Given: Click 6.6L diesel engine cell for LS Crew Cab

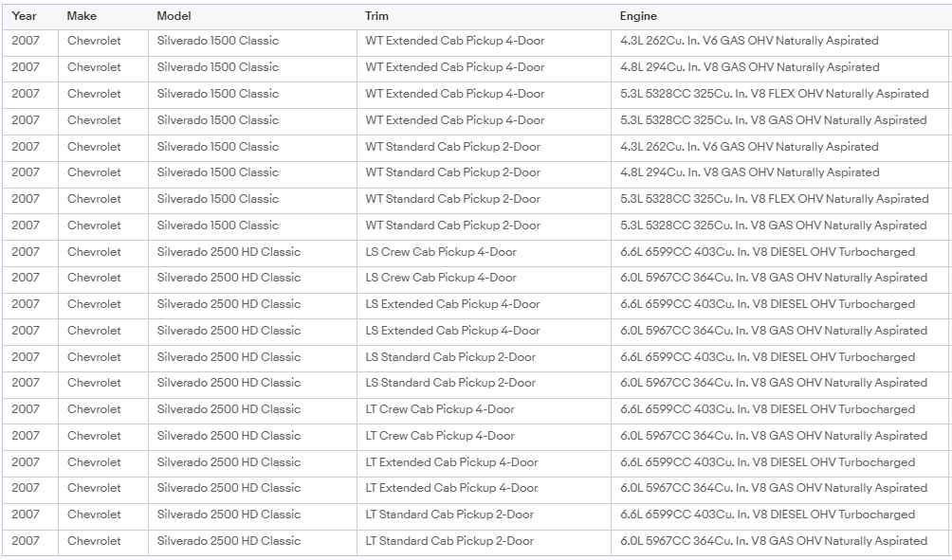Looking at the screenshot, I should [767, 252].
